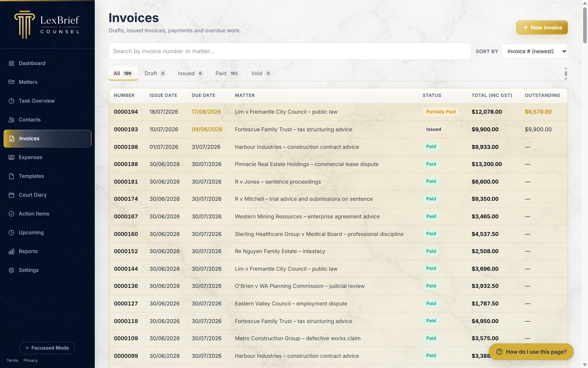Click the Upcoming clock icon
Screen dimensions: 588x368
[11, 232]
